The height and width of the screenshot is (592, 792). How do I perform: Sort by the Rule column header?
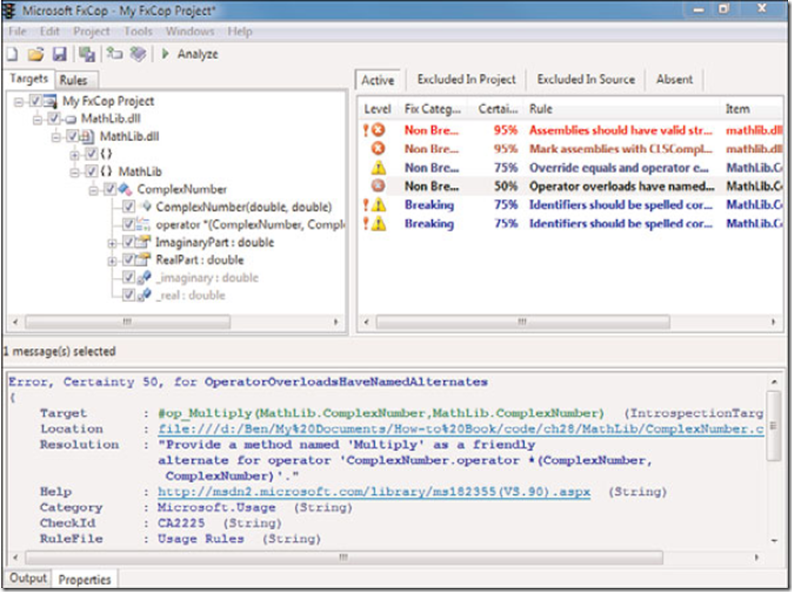[x=621, y=109]
